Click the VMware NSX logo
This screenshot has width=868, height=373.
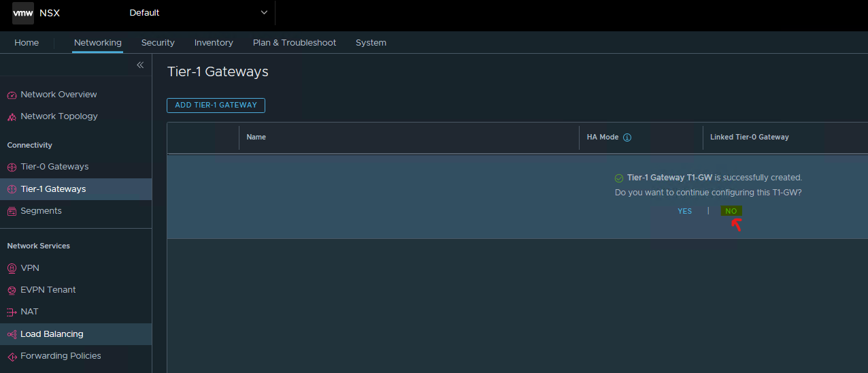[23, 12]
